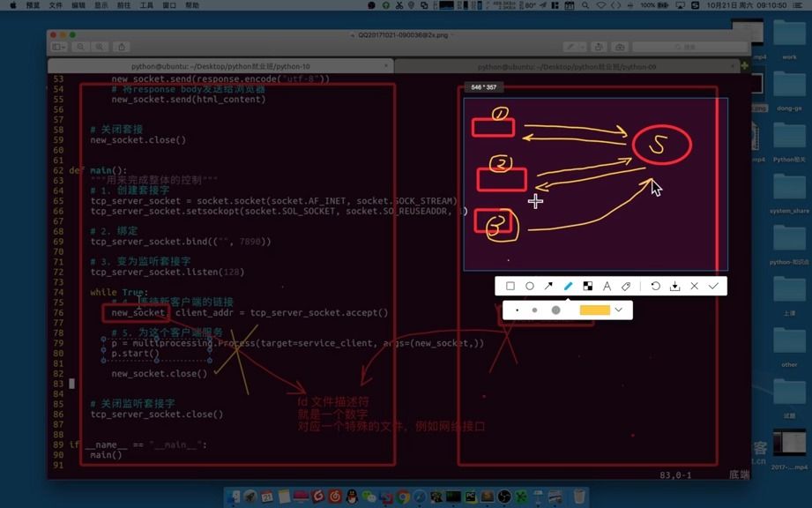
Task: Click the zoom-in icon in Preview's toolbar
Action: coord(100,46)
